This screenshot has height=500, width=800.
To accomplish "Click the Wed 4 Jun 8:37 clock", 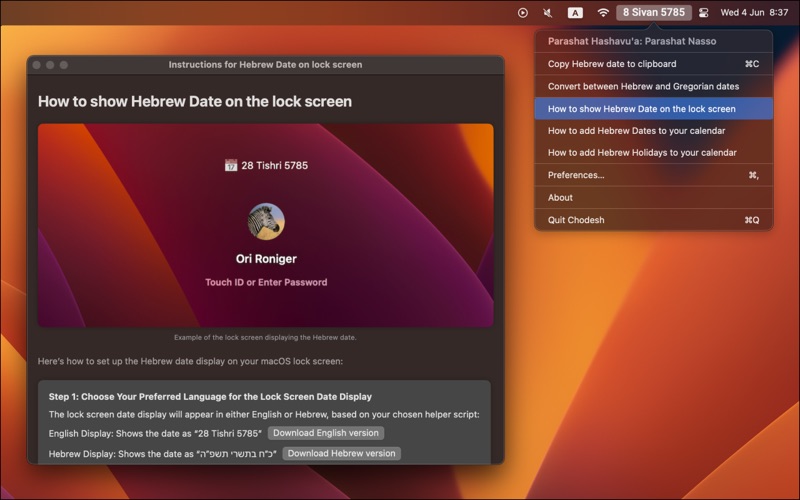I will click(754, 13).
